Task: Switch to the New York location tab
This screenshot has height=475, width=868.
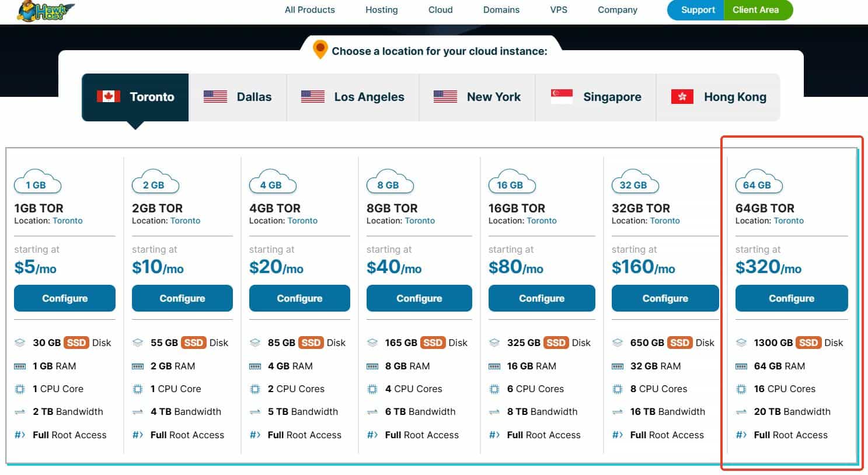Action: [x=477, y=97]
